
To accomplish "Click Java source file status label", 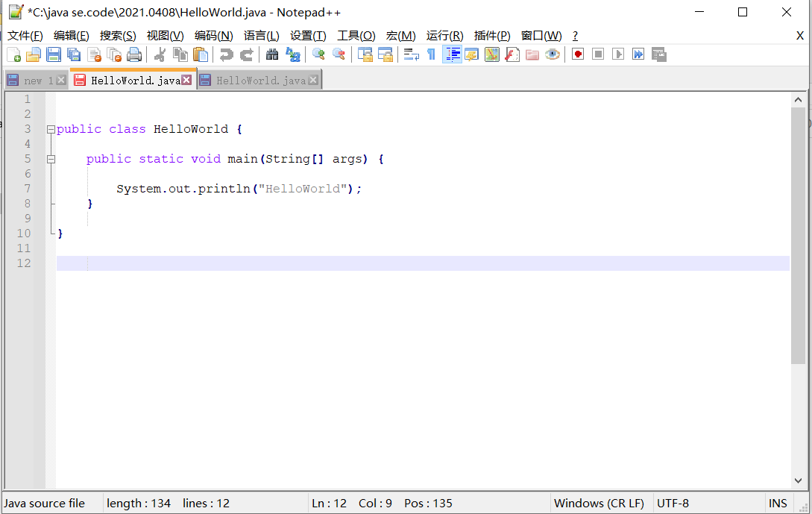I will pyautogui.click(x=45, y=503).
